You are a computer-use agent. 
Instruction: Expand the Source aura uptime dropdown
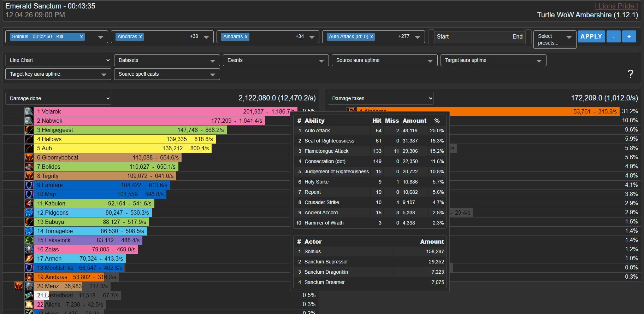[384, 60]
